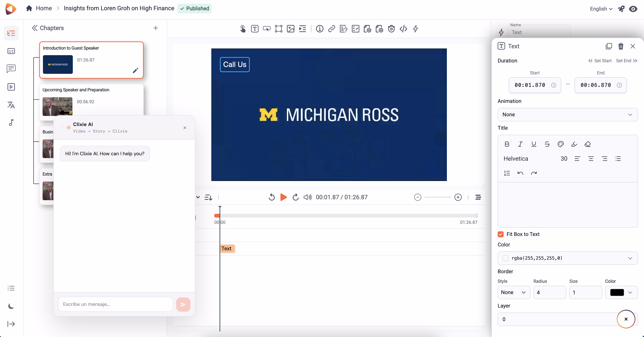This screenshot has height=337, width=644.
Task: Select the Upcoming Speaker and Preparation chapter
Action: [91, 99]
